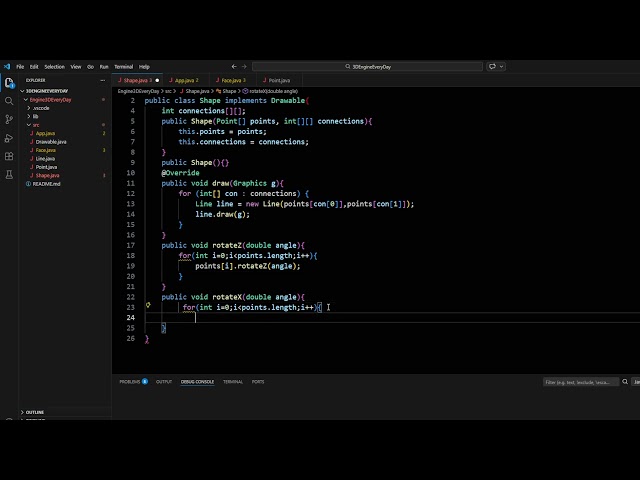The height and width of the screenshot is (480, 640).
Task: Open the Run and Debug view
Action: click(x=9, y=138)
